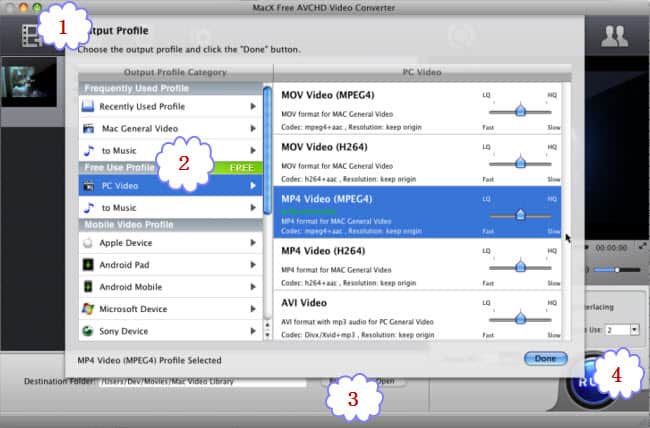Screen dimensions: 650x428
Task: Click the 'Frequently Used Profile' section header
Action: [x=170, y=88]
